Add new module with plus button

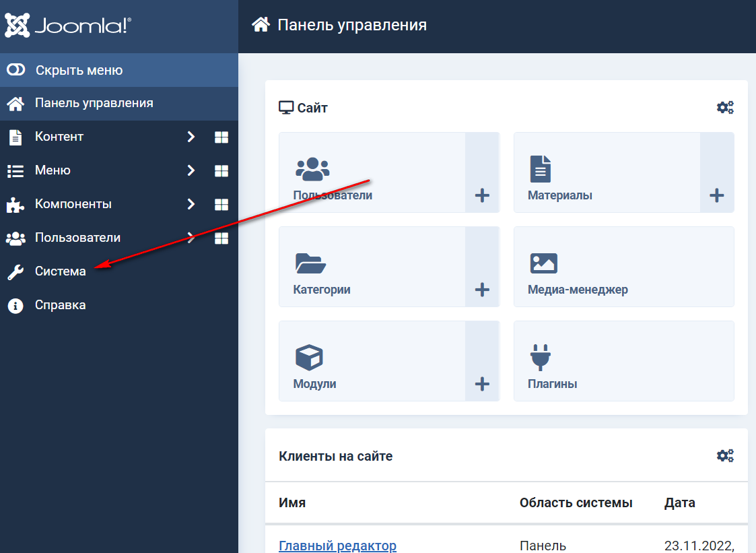click(482, 385)
